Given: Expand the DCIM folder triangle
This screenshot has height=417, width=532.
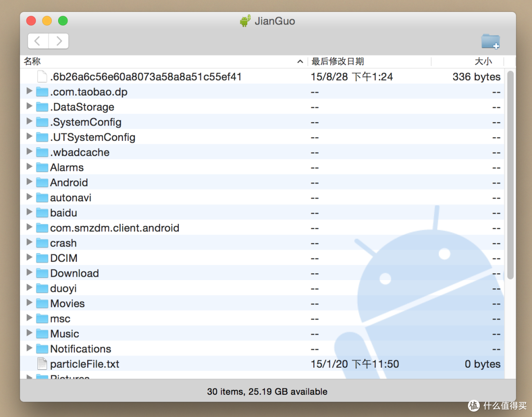Looking at the screenshot, I should click(x=30, y=257).
